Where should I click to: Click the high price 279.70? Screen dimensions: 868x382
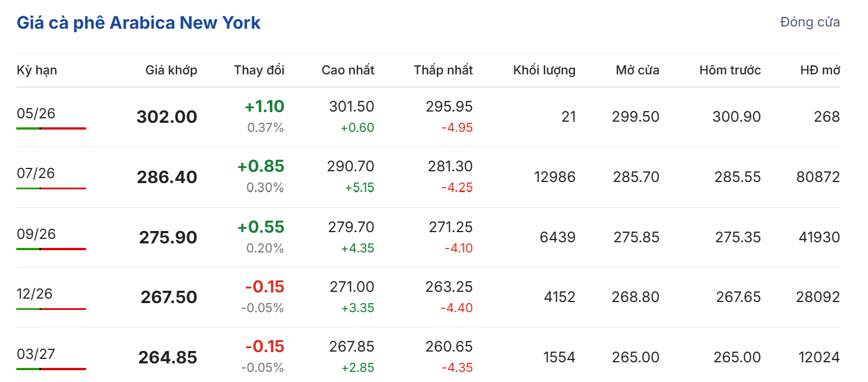[351, 227]
